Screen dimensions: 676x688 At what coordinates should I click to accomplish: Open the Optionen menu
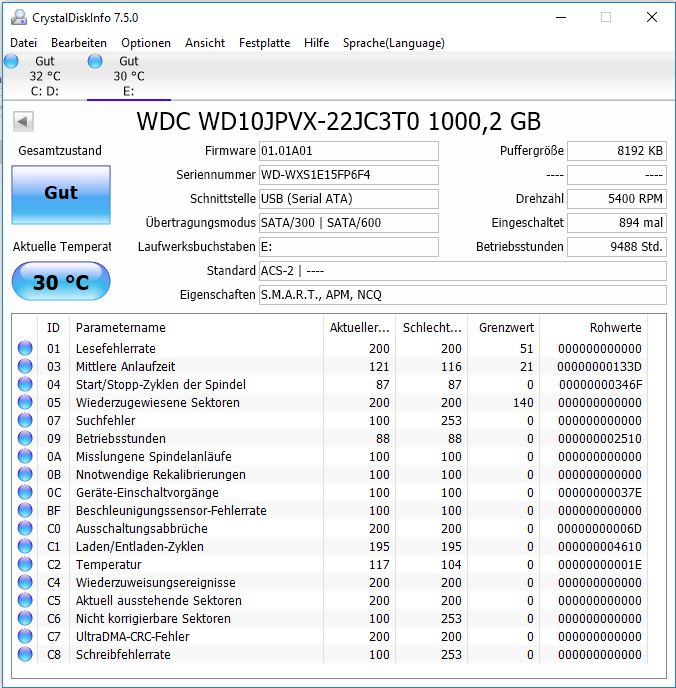pyautogui.click(x=146, y=43)
